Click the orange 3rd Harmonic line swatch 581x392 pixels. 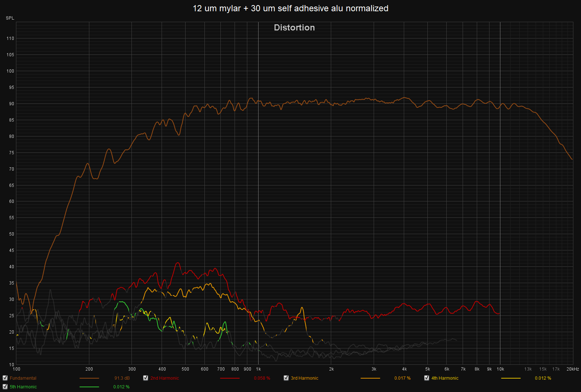[370, 378]
